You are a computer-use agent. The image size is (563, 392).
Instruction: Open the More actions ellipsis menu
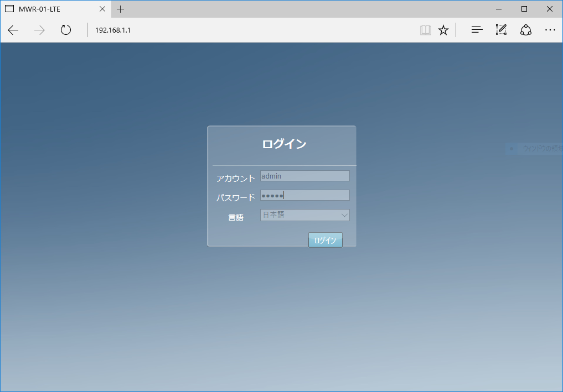550,30
